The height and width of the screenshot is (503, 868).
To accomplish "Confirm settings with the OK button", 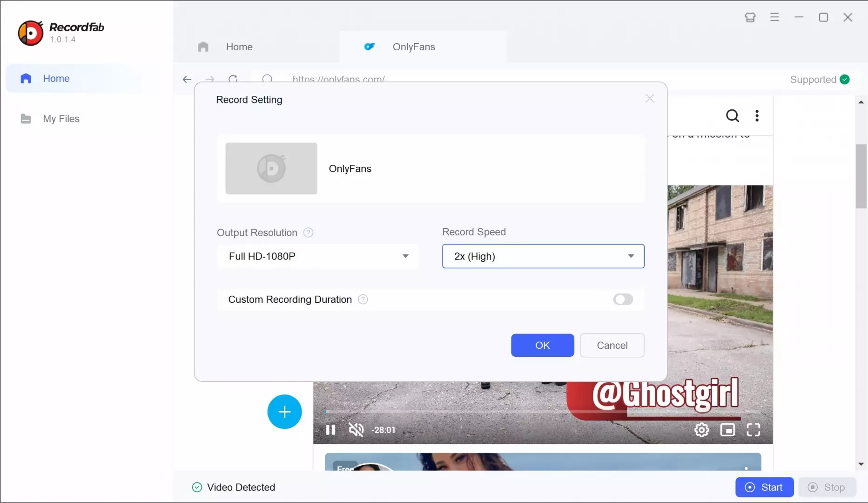I will (x=543, y=346).
